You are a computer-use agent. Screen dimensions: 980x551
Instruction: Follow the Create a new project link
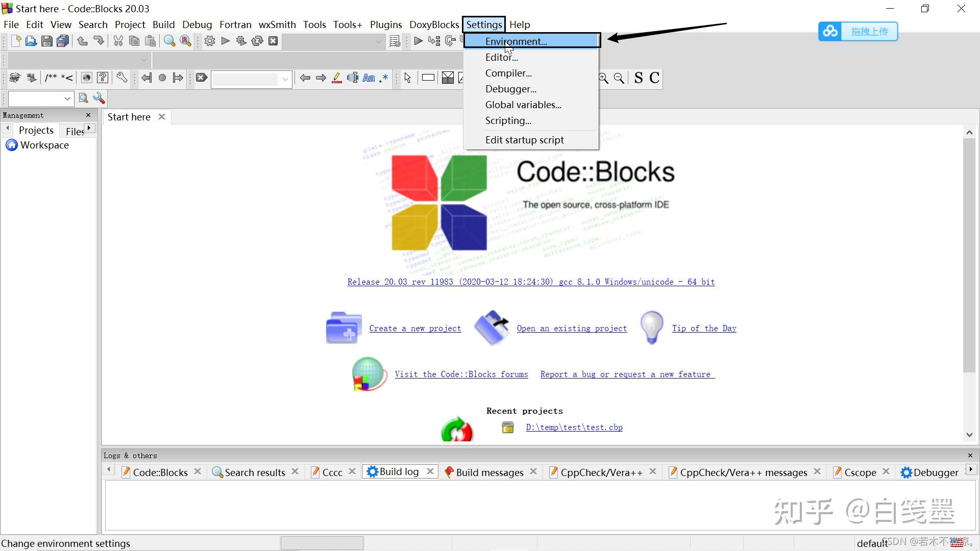(x=415, y=328)
